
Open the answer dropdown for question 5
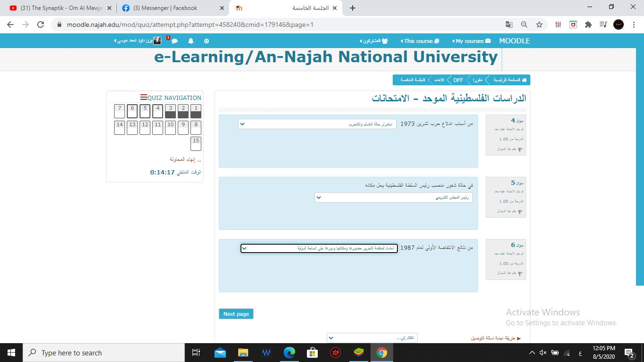394,197
